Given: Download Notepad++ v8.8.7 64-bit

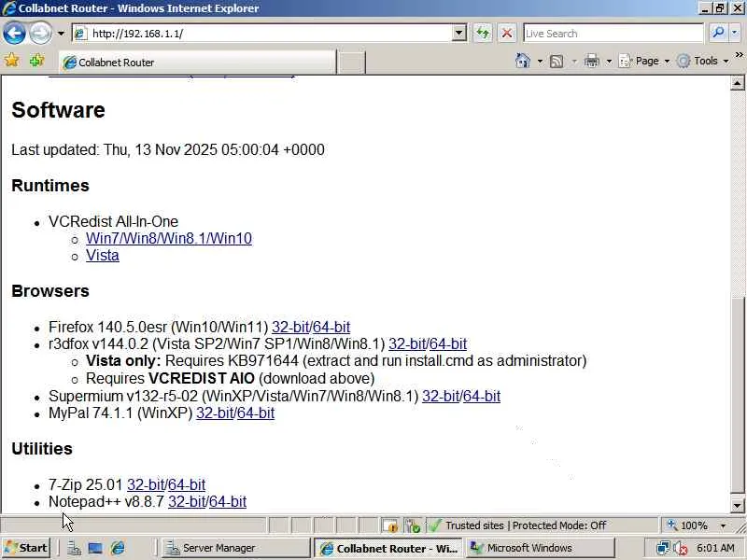Looking at the screenshot, I should pyautogui.click(x=227, y=501).
